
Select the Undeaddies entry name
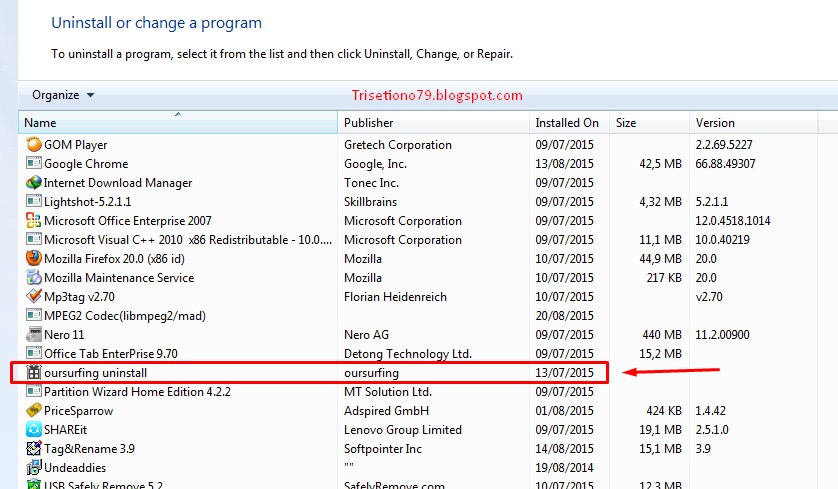(x=75, y=468)
